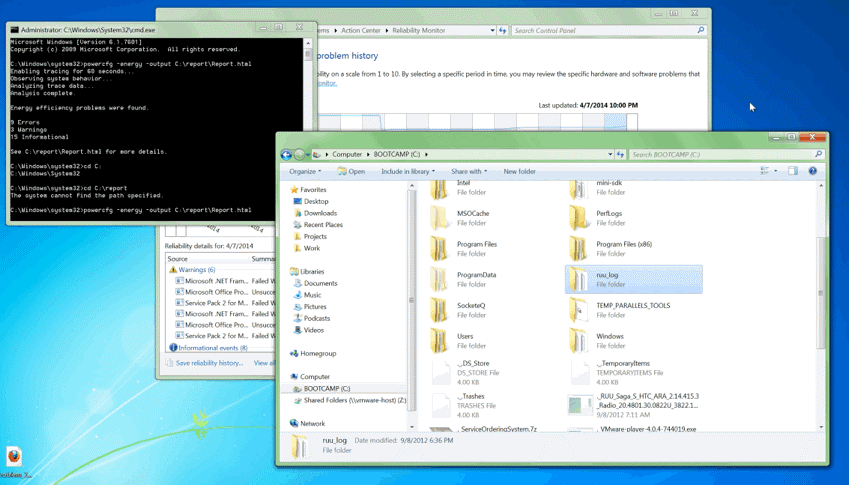849x485 pixels.
Task: Click the Save reliability history link
Action: click(x=209, y=363)
